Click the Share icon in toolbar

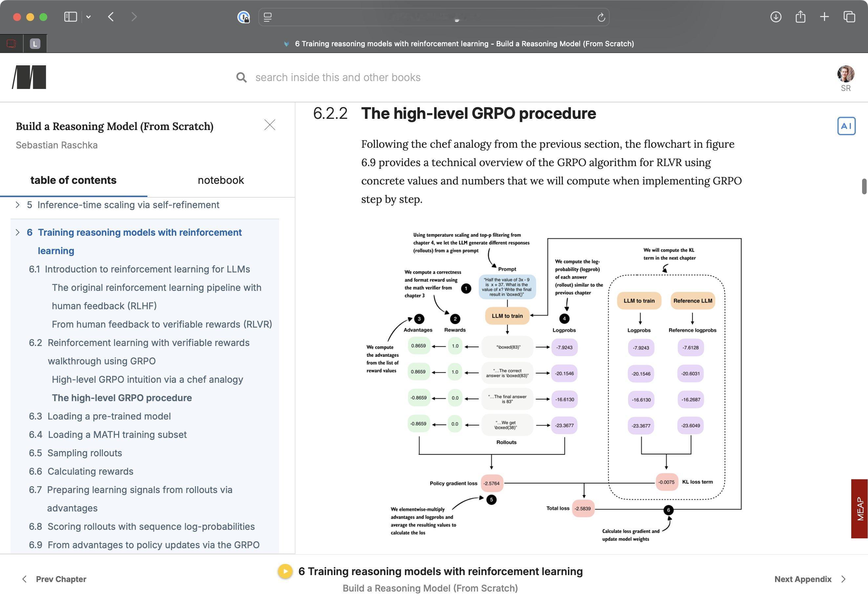pos(800,17)
